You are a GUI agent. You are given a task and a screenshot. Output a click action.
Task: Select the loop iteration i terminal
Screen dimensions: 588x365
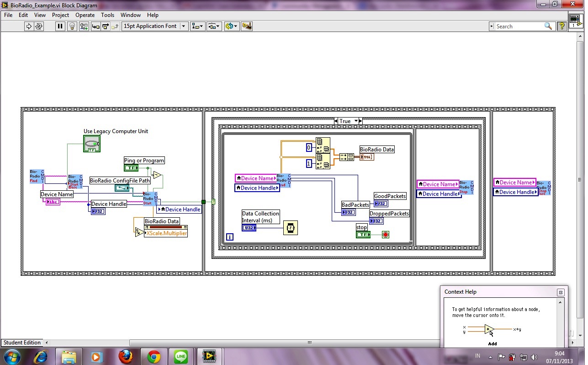pyautogui.click(x=229, y=237)
